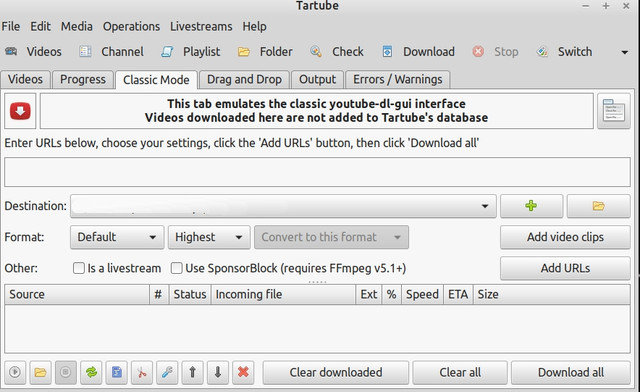Click the Switch toolbar button

[x=564, y=52]
